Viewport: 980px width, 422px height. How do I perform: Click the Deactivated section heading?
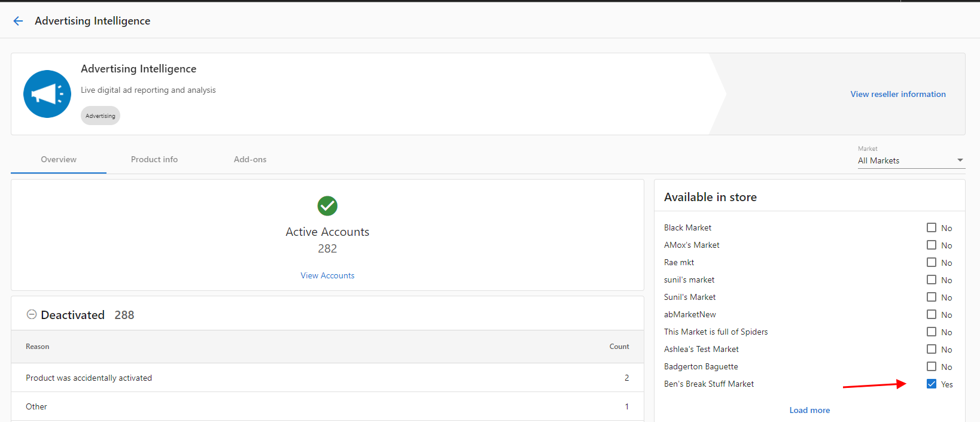[x=73, y=315]
